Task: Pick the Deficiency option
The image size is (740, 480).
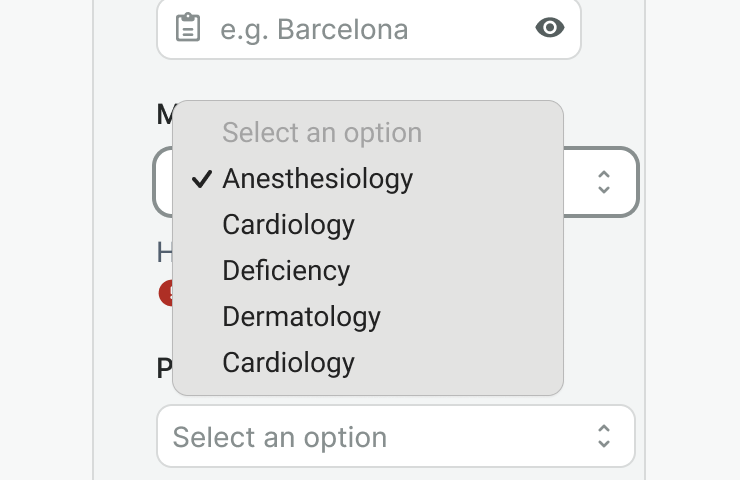Action: pos(286,271)
